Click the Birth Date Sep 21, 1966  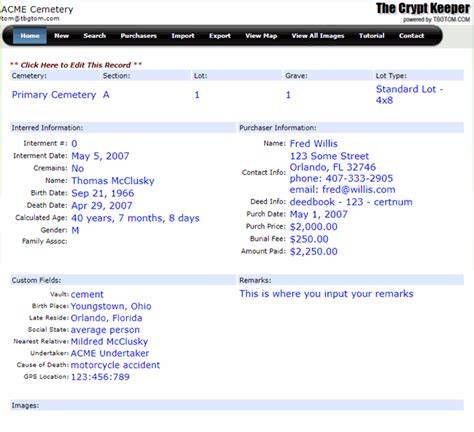point(103,193)
